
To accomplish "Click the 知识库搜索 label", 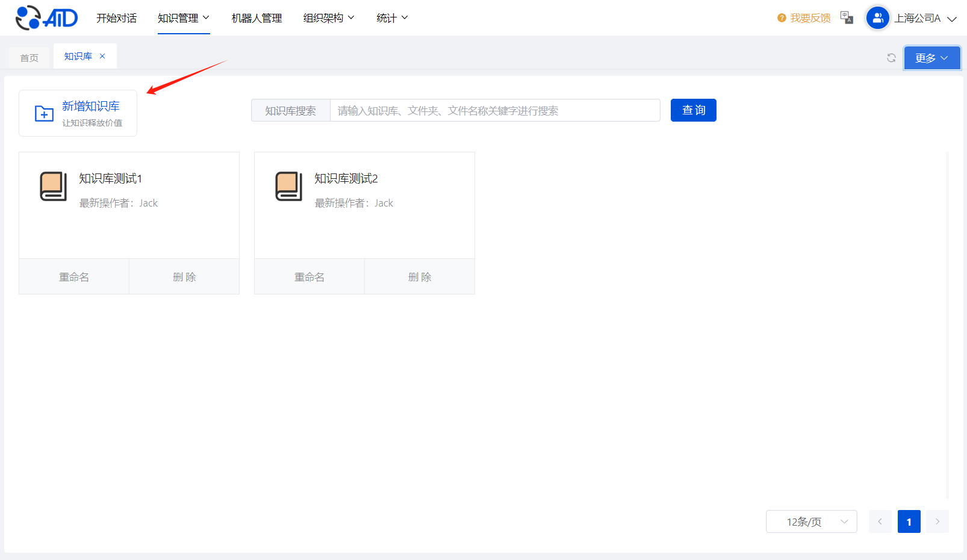I will (291, 110).
